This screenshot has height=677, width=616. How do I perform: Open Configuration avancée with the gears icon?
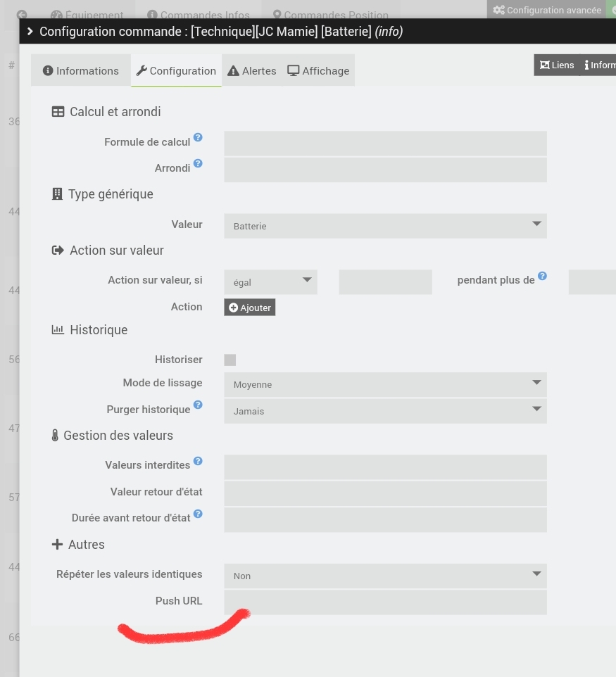546,10
